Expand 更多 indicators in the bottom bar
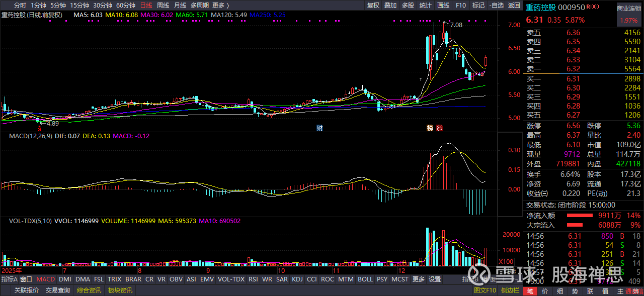 pyautogui.click(x=418, y=279)
